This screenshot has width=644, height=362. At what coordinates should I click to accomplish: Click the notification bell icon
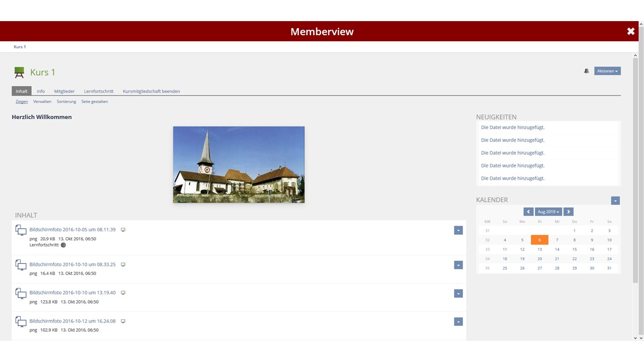587,71
